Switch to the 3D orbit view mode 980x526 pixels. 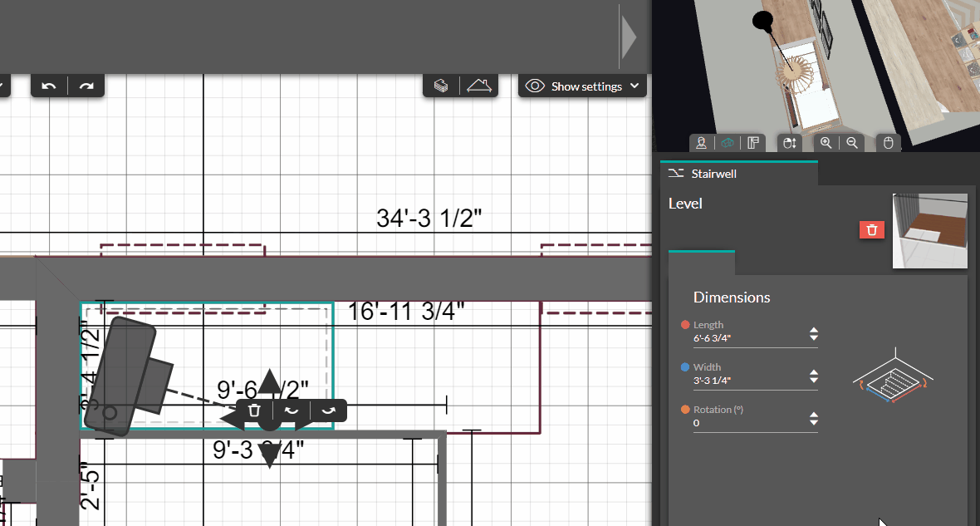(728, 142)
